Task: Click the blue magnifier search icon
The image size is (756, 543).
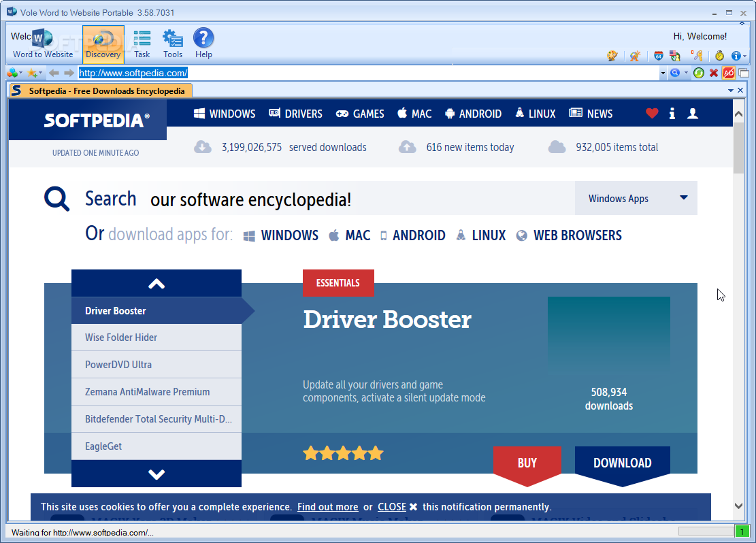Action: (x=675, y=73)
